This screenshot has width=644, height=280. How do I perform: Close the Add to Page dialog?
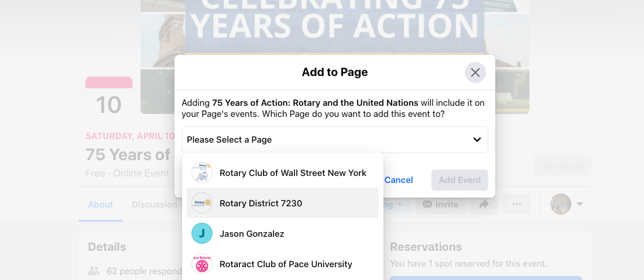pos(475,72)
